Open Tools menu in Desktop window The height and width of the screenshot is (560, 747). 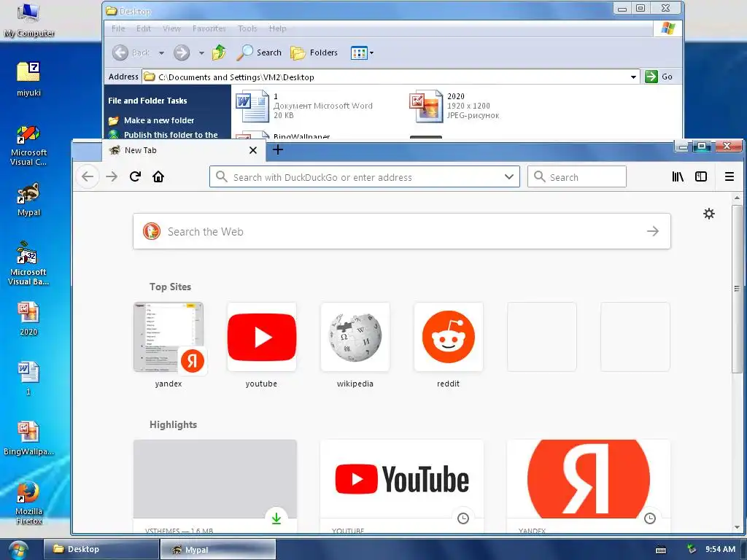pyautogui.click(x=247, y=28)
